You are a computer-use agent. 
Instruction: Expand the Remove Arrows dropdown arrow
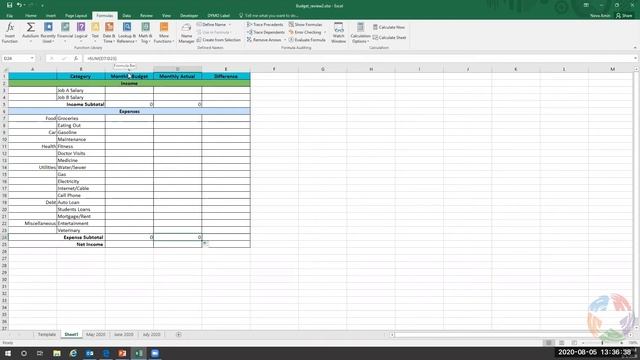coord(284,40)
